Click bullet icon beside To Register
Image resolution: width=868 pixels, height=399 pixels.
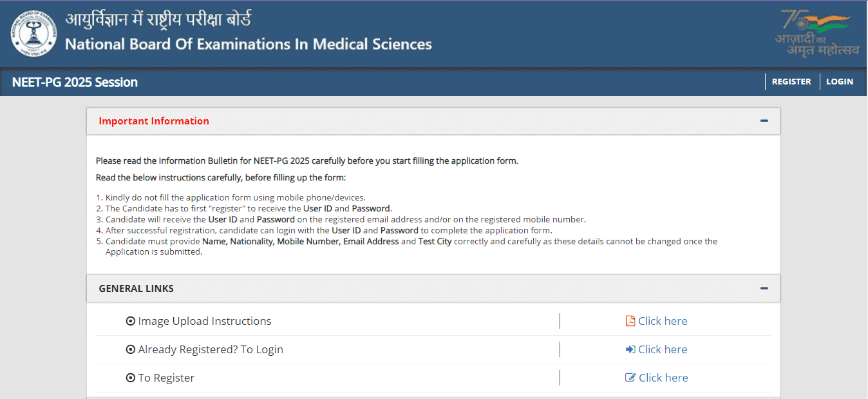131,378
